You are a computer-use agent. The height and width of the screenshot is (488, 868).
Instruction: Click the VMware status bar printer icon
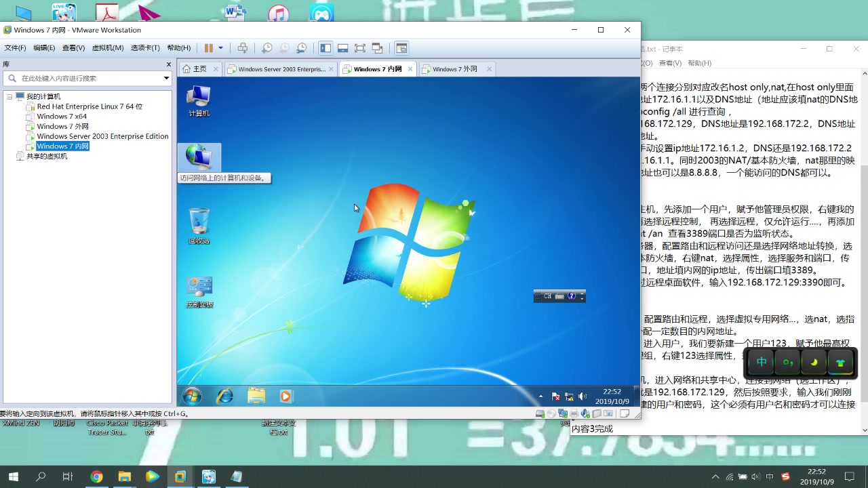[574, 413]
